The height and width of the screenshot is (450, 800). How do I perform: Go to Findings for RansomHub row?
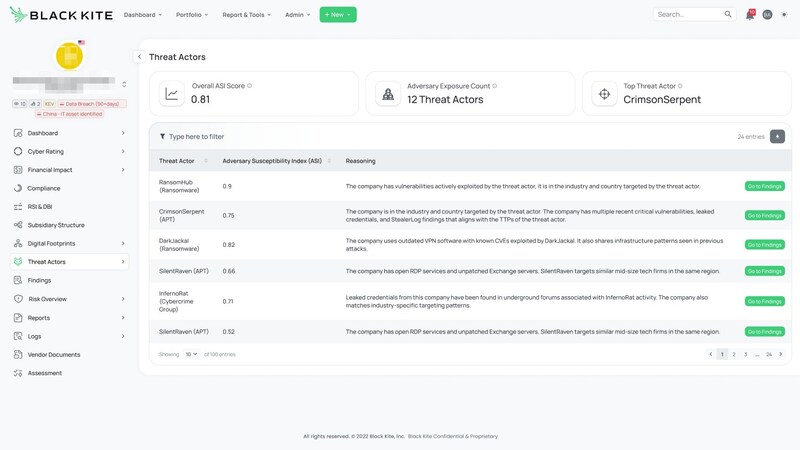point(764,186)
